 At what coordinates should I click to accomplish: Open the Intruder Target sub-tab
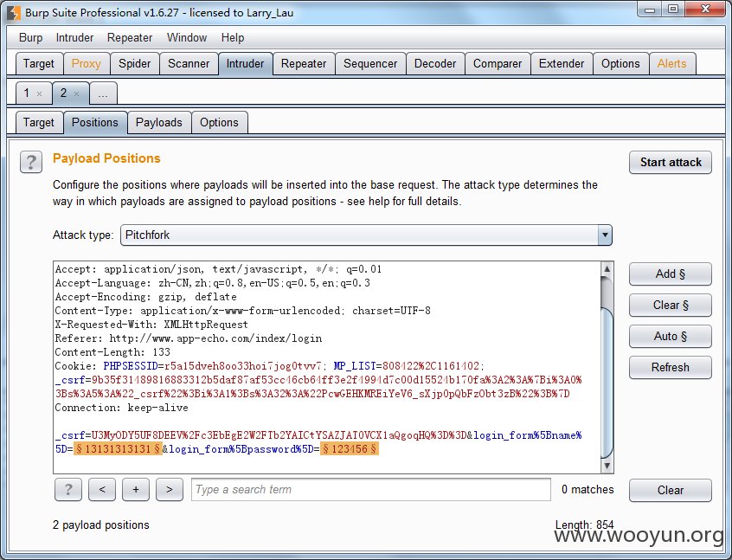tap(39, 122)
